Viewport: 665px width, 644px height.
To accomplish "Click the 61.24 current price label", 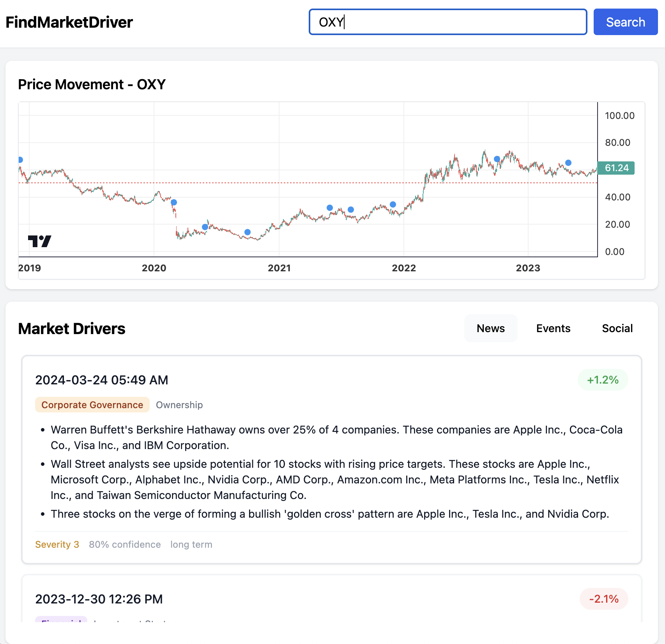I will pos(616,168).
